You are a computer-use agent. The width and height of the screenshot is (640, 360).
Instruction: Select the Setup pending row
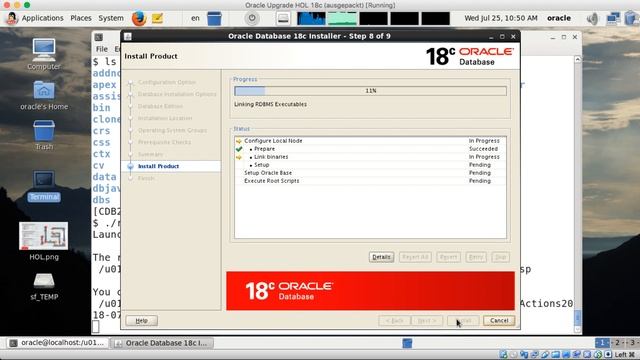point(371,165)
